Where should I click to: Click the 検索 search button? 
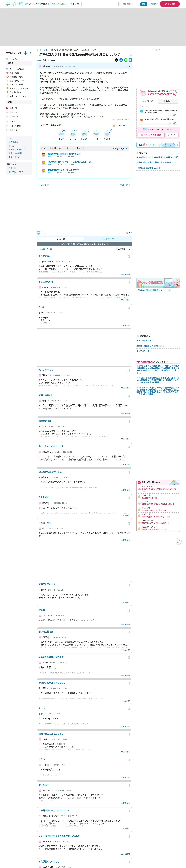[144, 4]
